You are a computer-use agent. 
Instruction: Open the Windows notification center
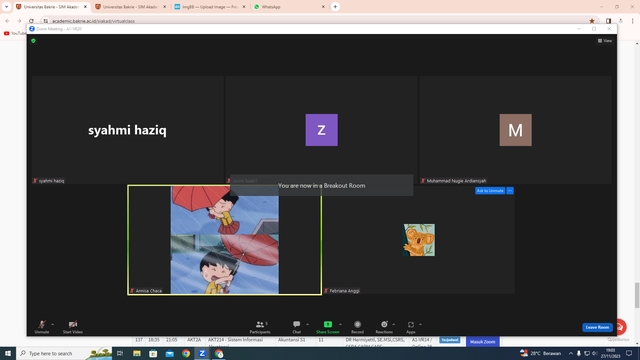click(629, 353)
